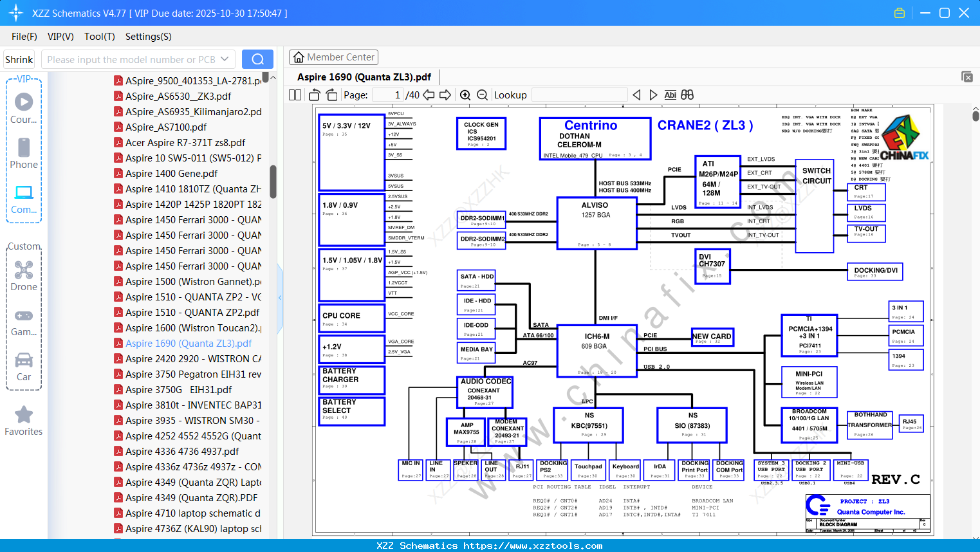Open Aspire 1410 1810TZ Quanta file

coord(194,189)
